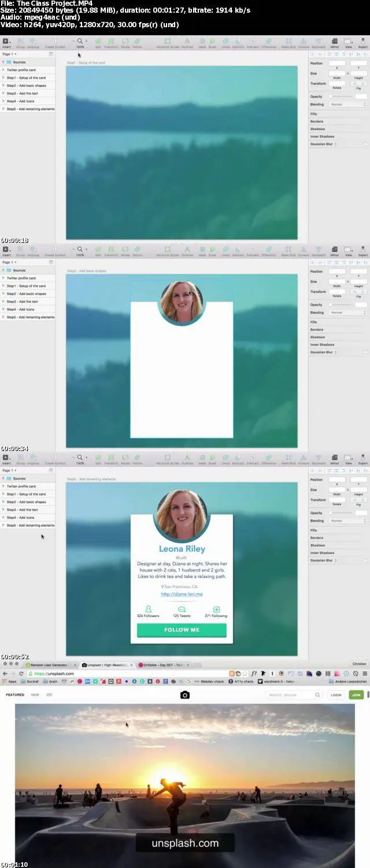Click Mask tool in the 00:00:18 Sketch frame
Image resolution: width=370 pixels, height=868 pixels.
click(x=202, y=42)
